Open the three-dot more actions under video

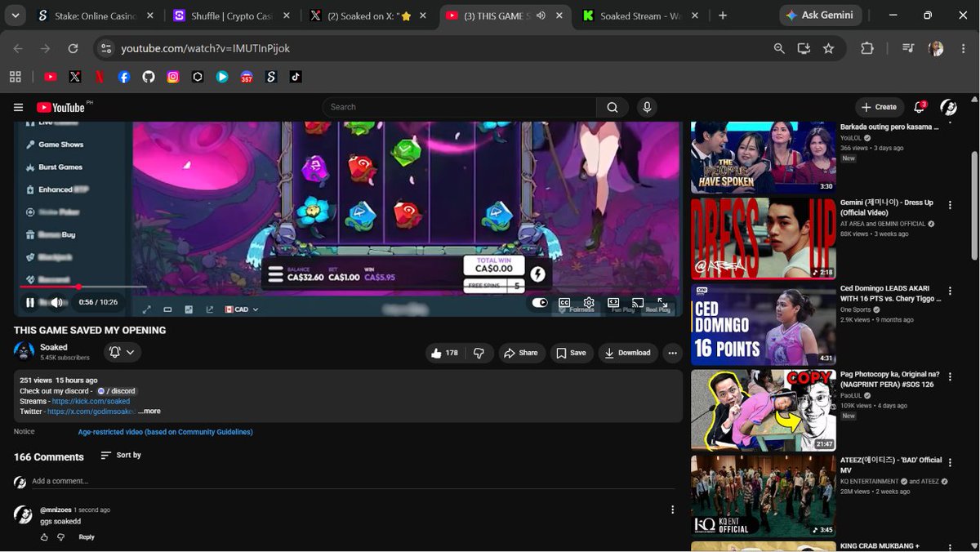pyautogui.click(x=672, y=353)
